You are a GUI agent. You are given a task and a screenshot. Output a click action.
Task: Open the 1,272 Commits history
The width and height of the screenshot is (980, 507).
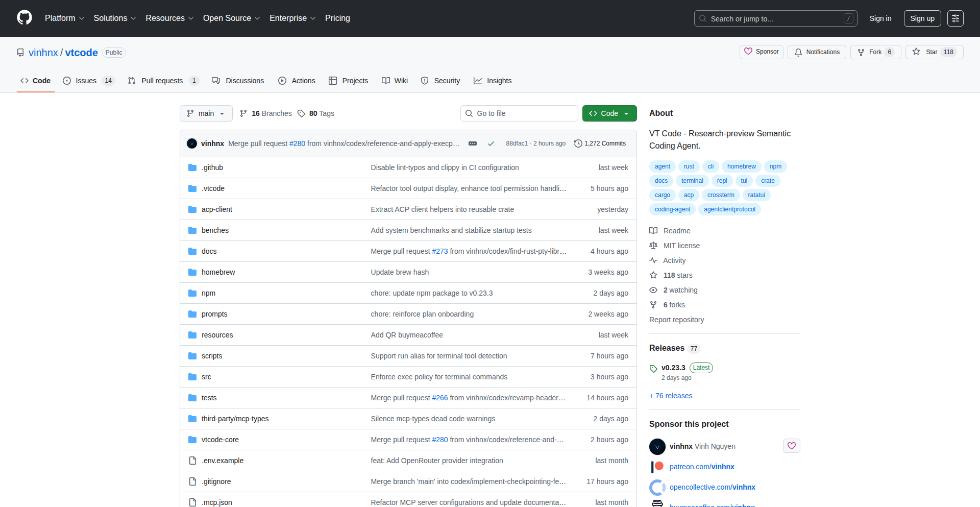[x=600, y=143]
